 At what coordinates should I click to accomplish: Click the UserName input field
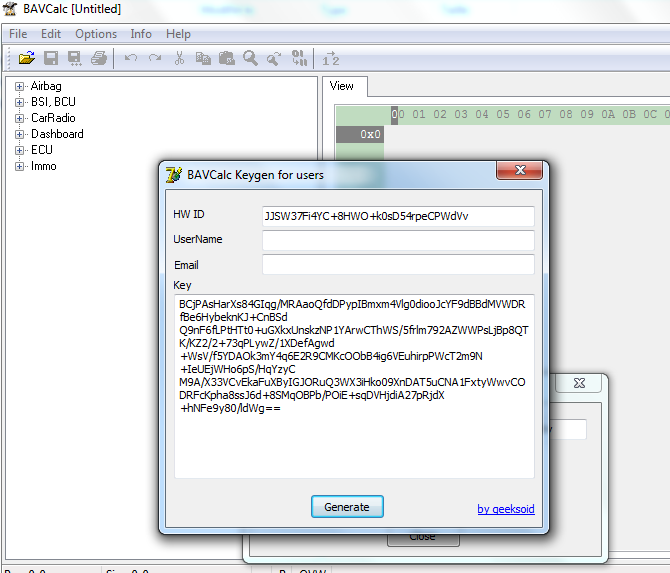pyautogui.click(x=398, y=241)
